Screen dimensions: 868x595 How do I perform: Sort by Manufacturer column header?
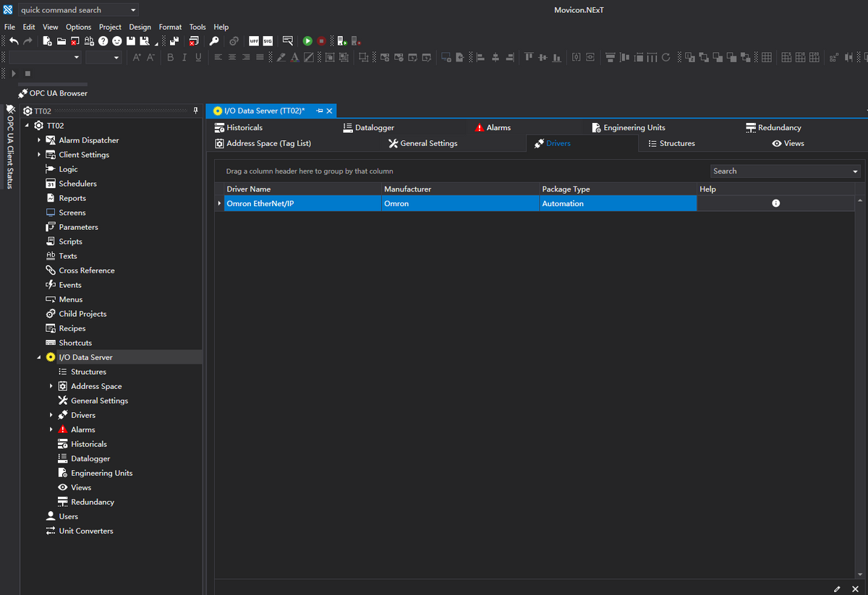[x=407, y=189]
